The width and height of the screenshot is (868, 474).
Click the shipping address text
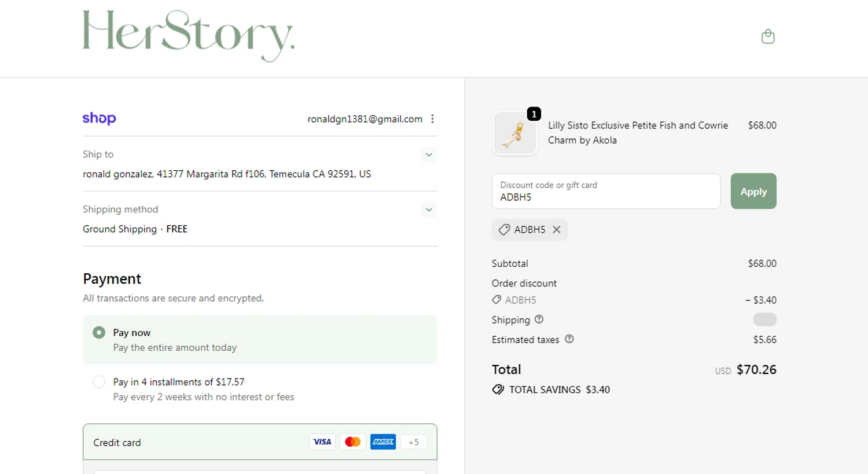point(227,174)
